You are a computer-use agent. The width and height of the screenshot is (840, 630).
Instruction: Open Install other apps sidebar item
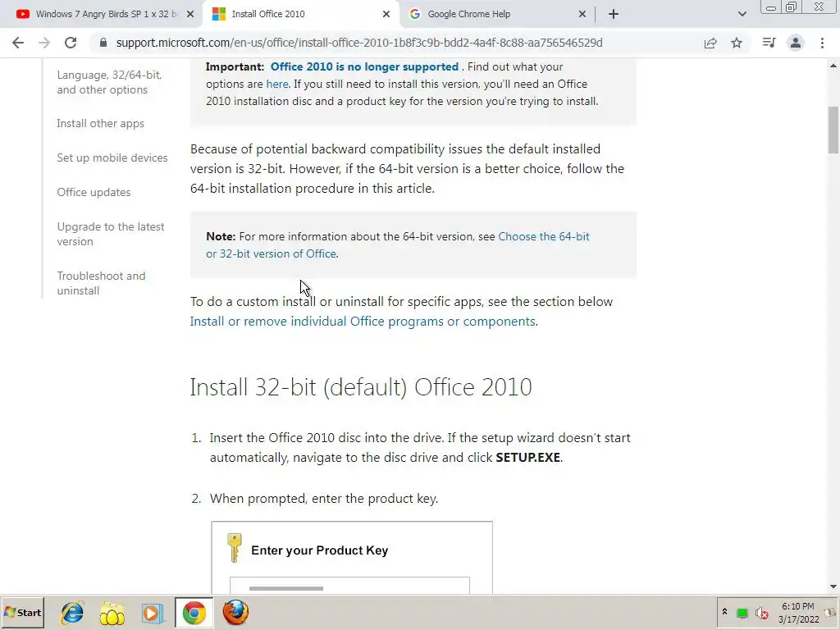click(101, 123)
